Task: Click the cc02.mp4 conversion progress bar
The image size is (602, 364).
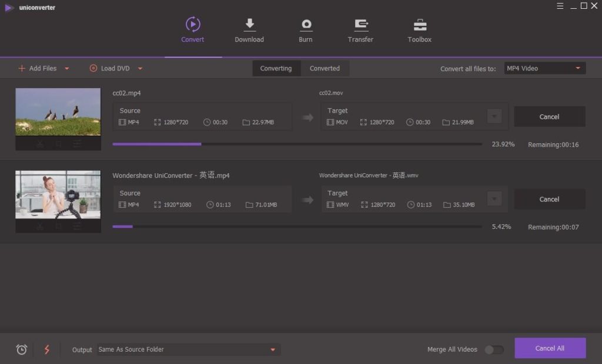Action: tap(297, 144)
